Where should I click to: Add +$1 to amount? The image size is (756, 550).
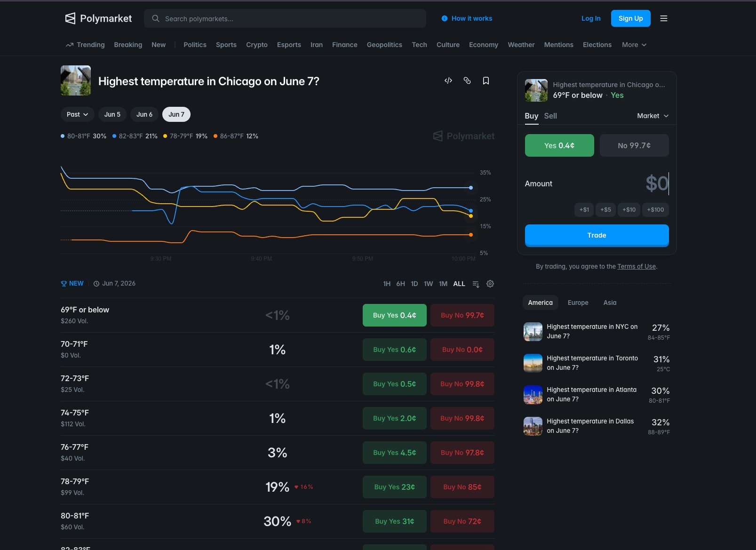coord(584,210)
